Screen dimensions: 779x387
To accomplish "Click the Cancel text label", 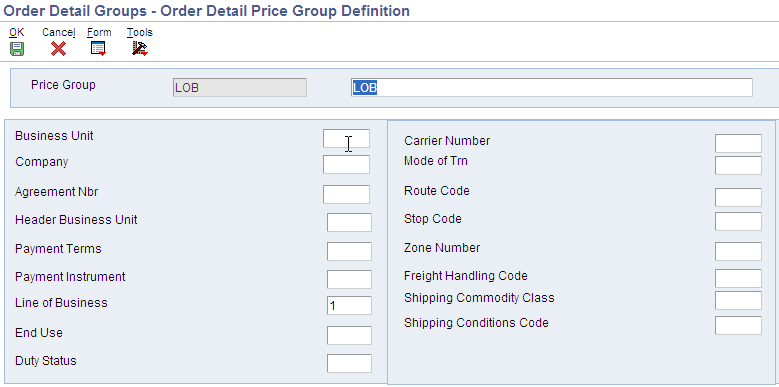I will click(59, 32).
